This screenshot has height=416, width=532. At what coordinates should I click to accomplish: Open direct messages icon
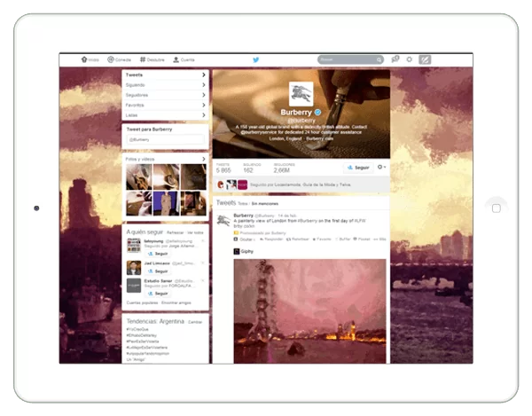395,59
